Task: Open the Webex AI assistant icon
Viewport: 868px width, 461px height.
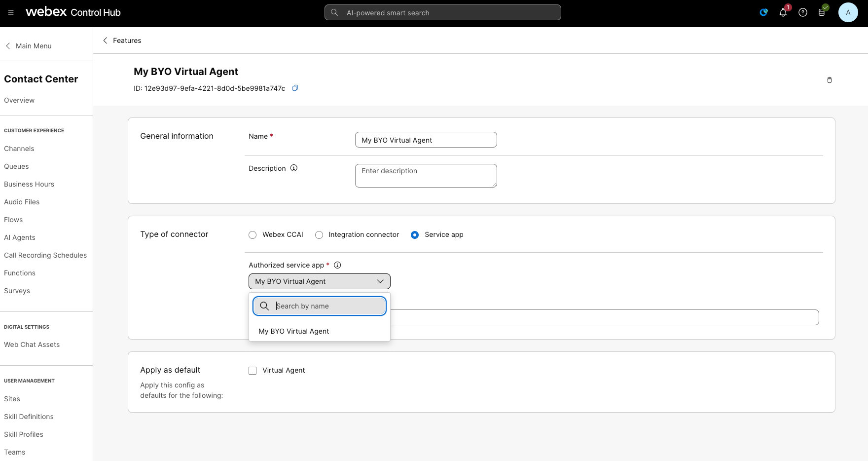Action: [x=763, y=12]
